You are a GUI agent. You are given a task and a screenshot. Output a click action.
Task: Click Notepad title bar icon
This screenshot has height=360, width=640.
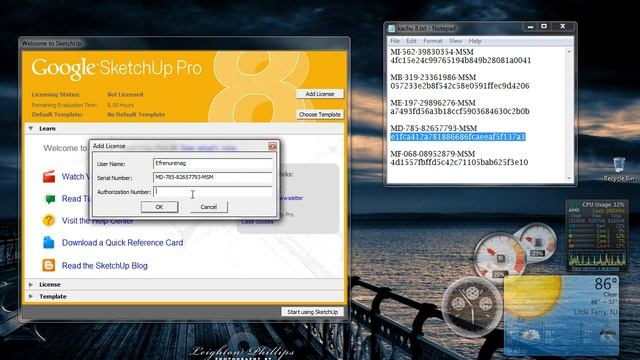click(x=392, y=29)
